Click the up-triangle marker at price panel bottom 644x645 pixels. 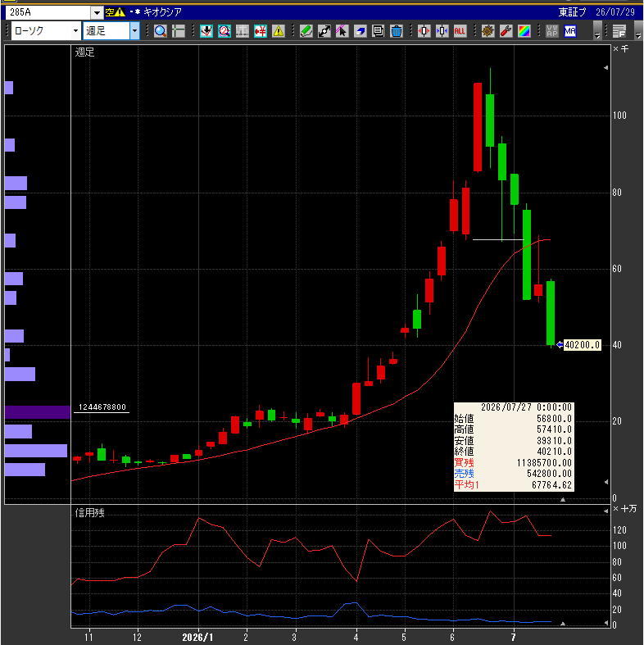coord(563,500)
